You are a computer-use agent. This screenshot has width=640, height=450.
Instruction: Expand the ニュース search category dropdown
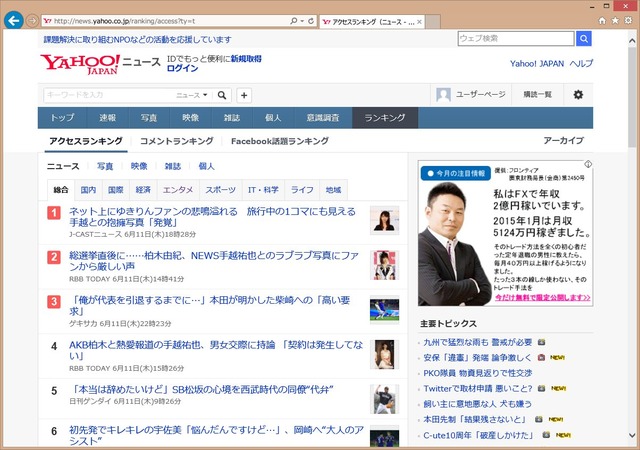pyautogui.click(x=191, y=95)
